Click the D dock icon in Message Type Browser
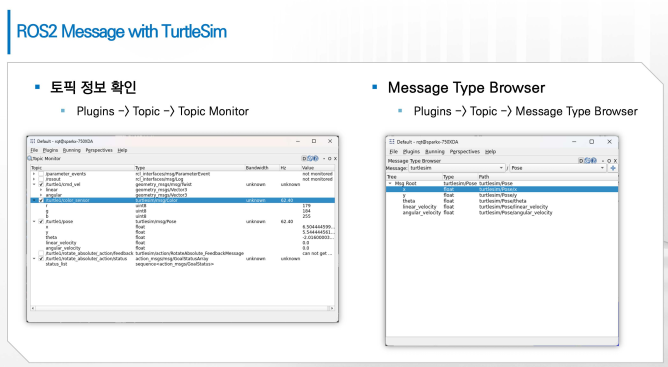Image resolution: width=668 pixels, height=367 pixels. pos(581,161)
